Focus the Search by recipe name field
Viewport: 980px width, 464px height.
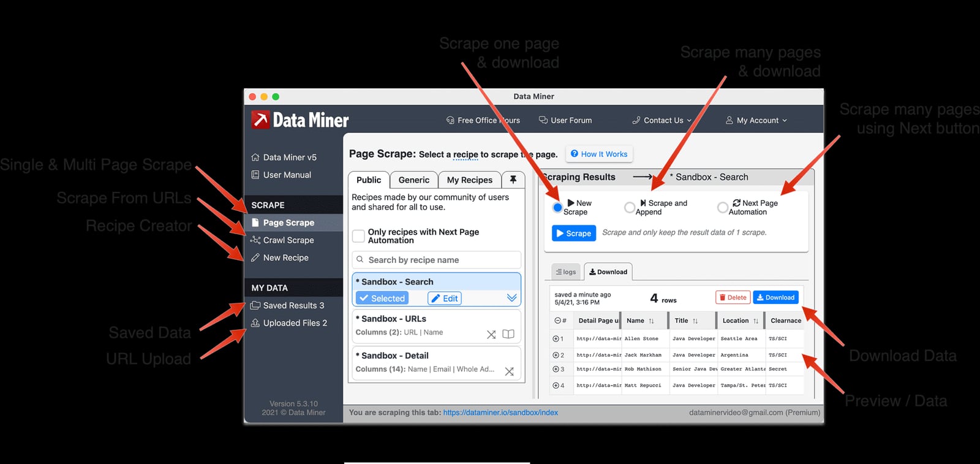(437, 260)
